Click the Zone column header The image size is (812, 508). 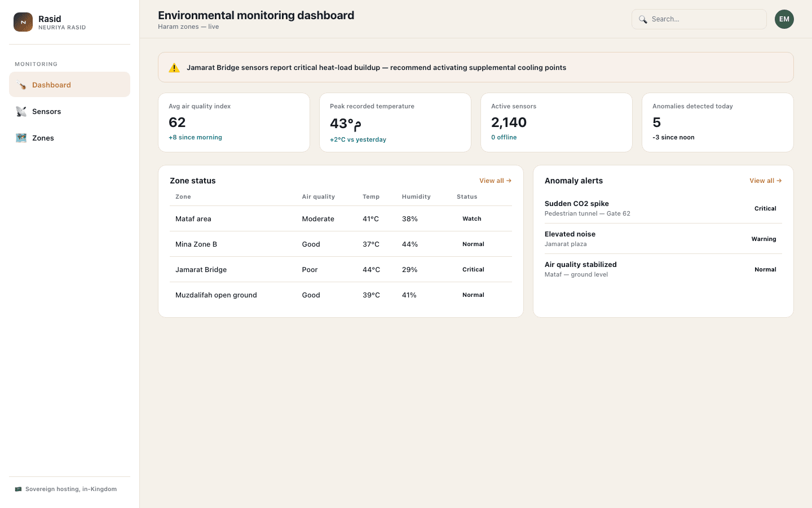[183, 197]
